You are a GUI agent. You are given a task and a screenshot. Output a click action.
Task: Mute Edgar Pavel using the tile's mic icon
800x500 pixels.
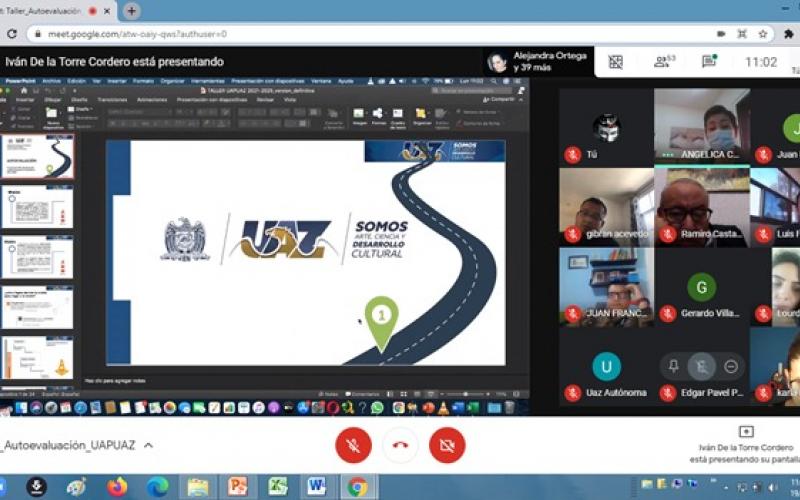[x=702, y=366]
